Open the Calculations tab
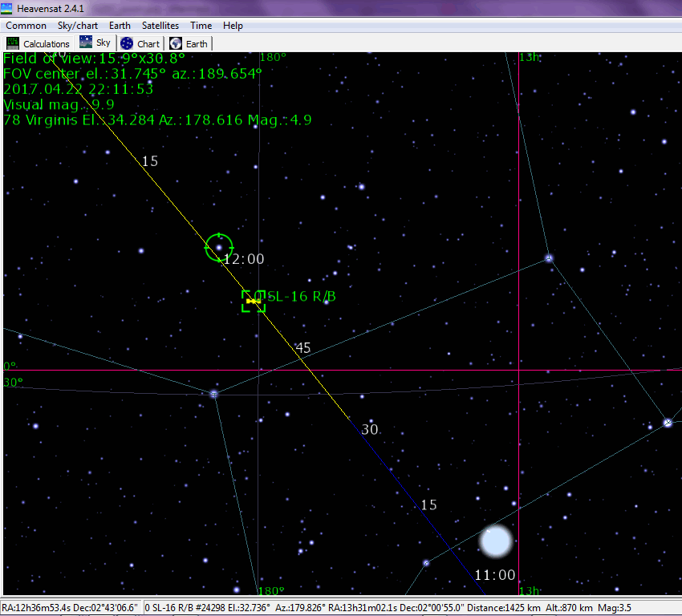The image size is (682, 616). (x=39, y=43)
